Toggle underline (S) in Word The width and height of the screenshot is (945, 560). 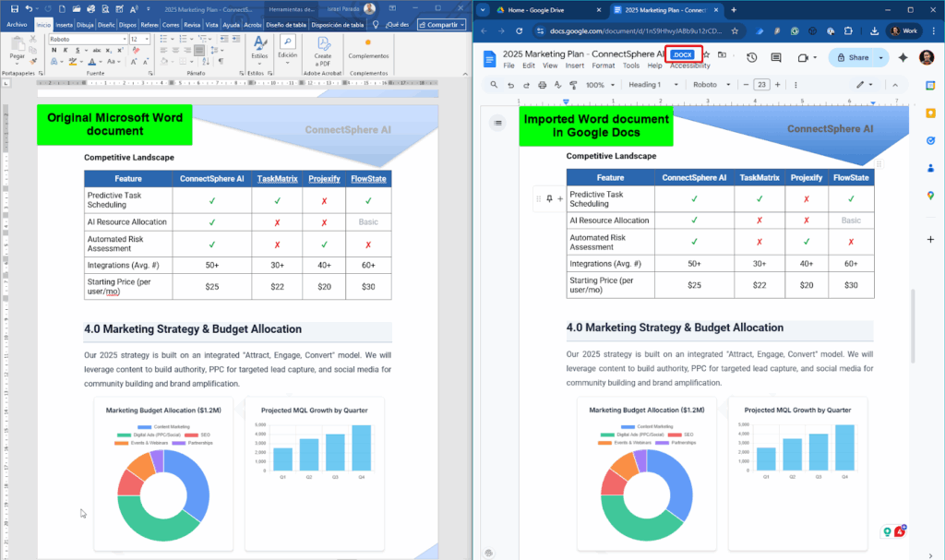(78, 50)
